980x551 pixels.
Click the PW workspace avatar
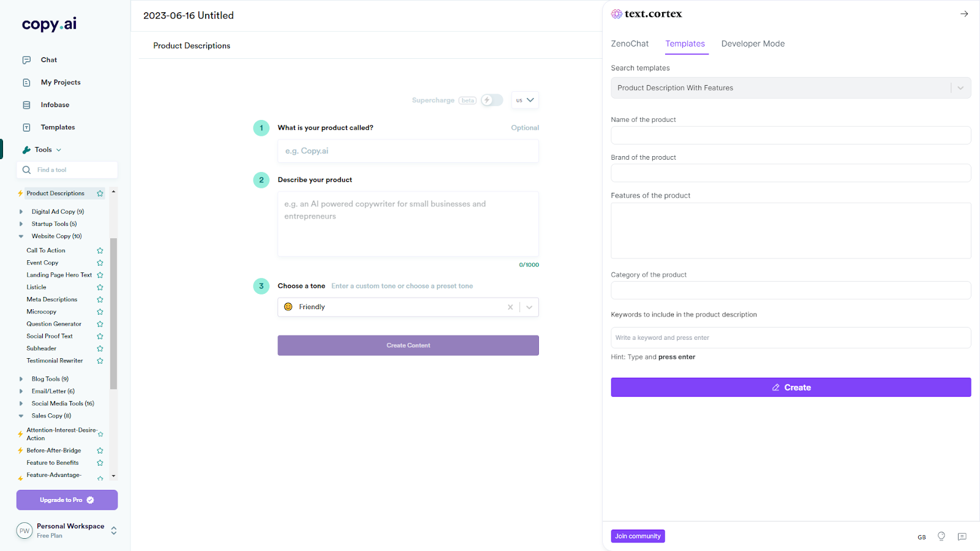[24, 531]
